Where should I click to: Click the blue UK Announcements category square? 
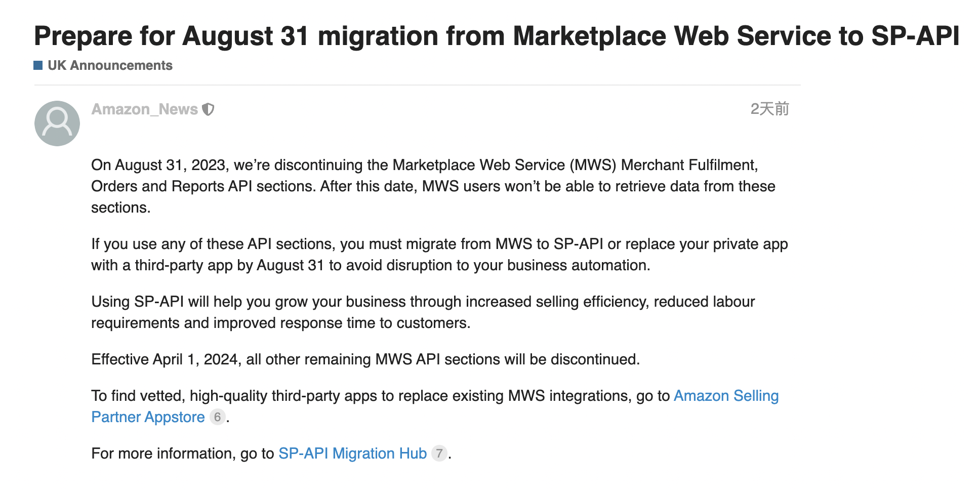coord(38,65)
